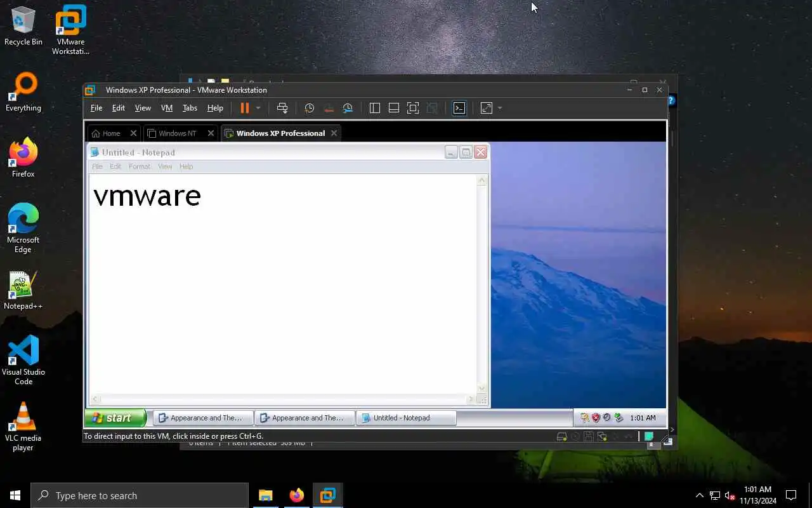Image resolution: width=812 pixels, height=508 pixels.
Task: Open the stretch display dropdown arrow
Action: [x=500, y=108]
